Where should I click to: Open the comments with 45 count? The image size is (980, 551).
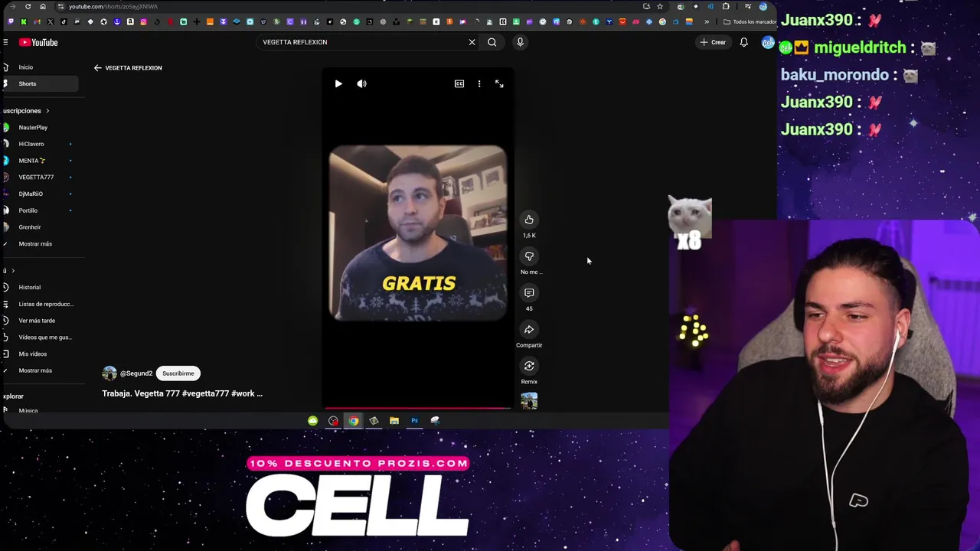[x=529, y=293]
